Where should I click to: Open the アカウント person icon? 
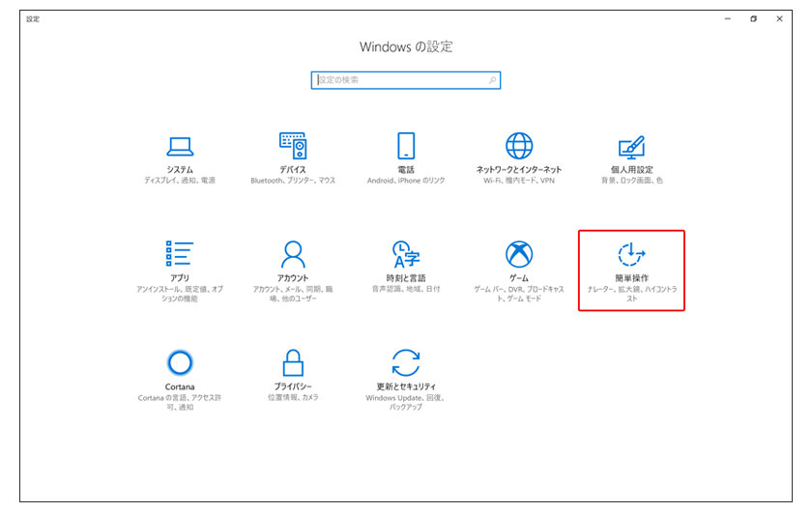point(293,254)
